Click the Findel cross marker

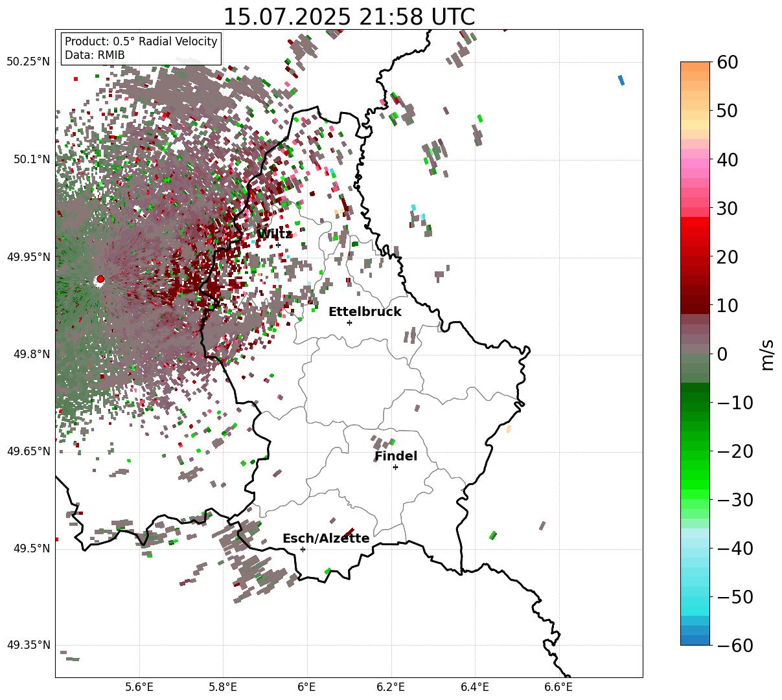tap(395, 467)
